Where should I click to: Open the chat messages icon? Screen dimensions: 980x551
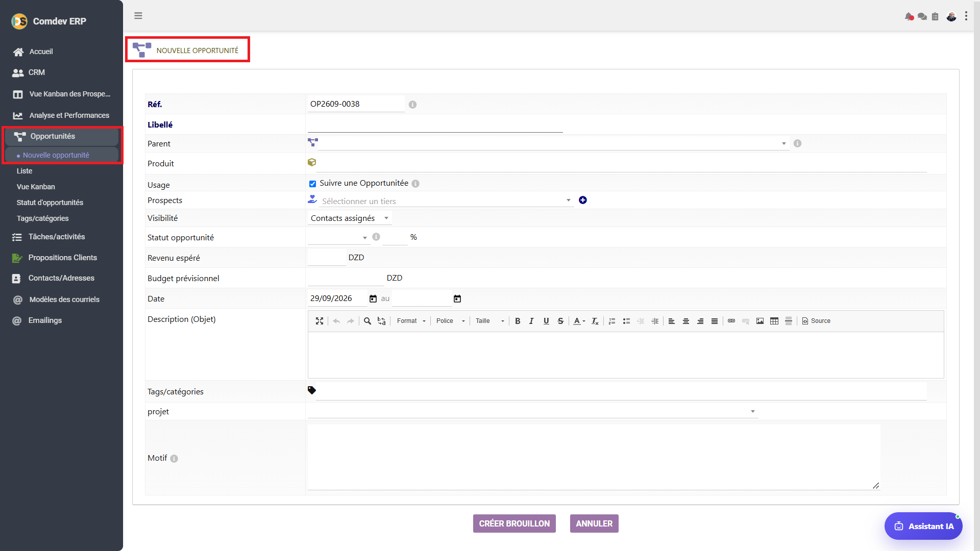click(922, 16)
